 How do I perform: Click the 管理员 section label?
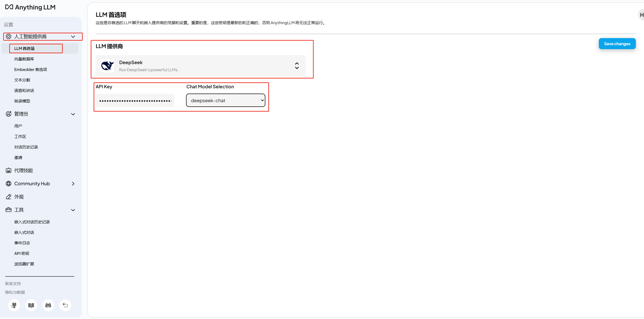[21, 114]
